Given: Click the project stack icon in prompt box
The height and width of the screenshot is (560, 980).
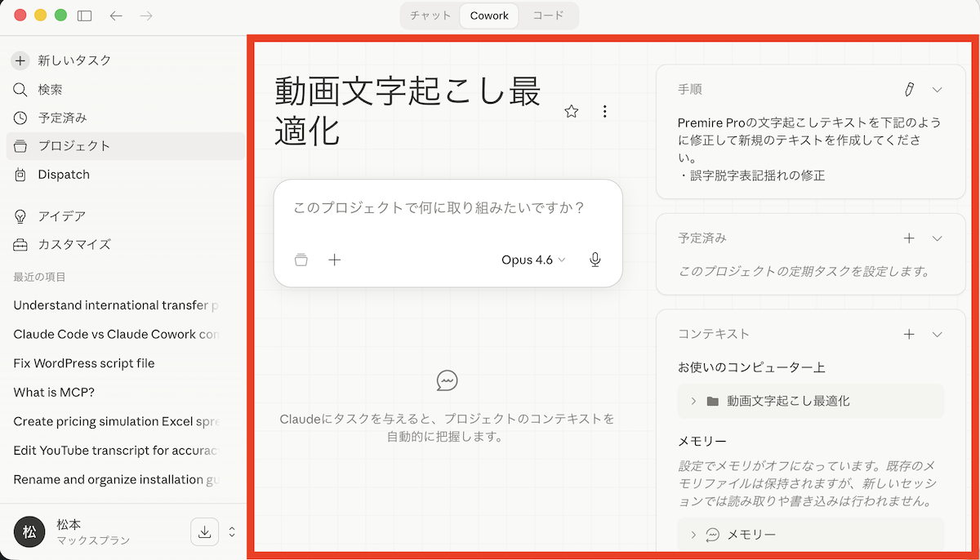Looking at the screenshot, I should coord(301,260).
